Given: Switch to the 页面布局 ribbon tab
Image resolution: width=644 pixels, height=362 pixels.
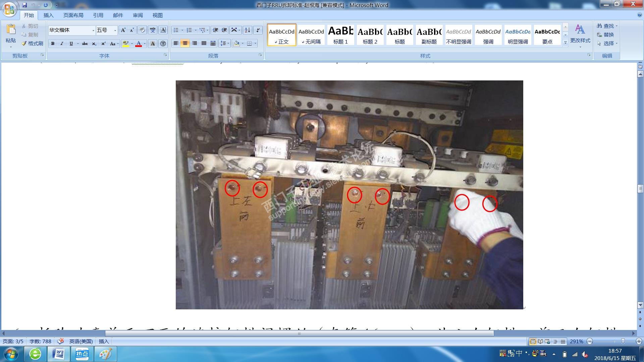Looking at the screenshot, I should click(73, 15).
